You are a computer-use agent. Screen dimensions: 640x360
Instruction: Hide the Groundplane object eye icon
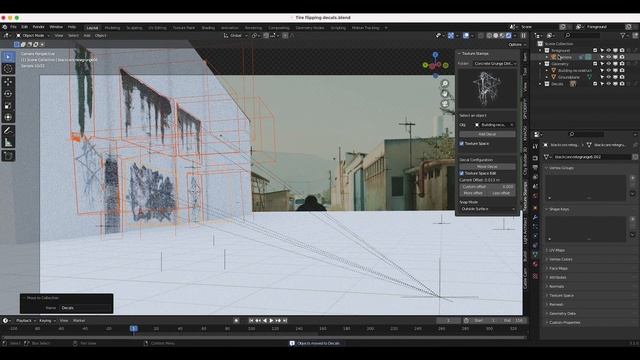click(608, 77)
